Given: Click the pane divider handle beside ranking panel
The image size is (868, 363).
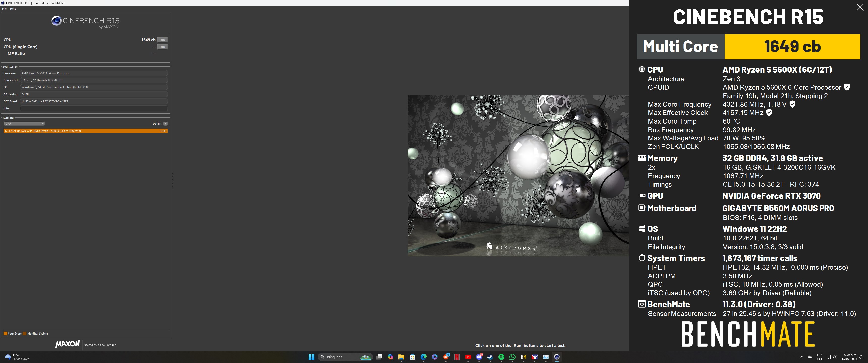Looking at the screenshot, I should (x=172, y=181).
